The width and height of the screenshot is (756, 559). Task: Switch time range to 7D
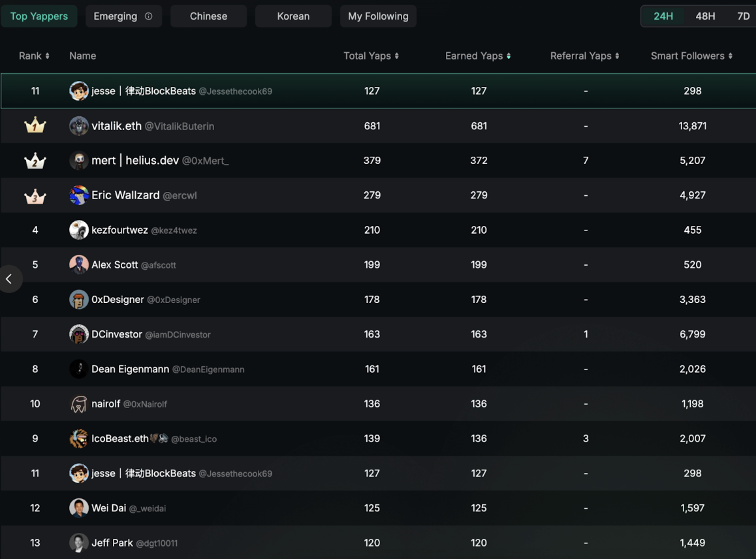[x=743, y=16]
